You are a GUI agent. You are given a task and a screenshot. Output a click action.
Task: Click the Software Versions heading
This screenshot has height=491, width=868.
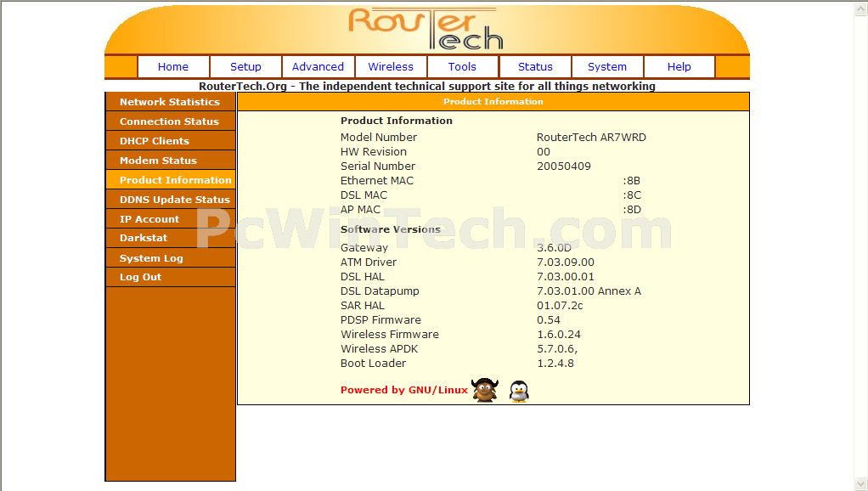pyautogui.click(x=391, y=229)
